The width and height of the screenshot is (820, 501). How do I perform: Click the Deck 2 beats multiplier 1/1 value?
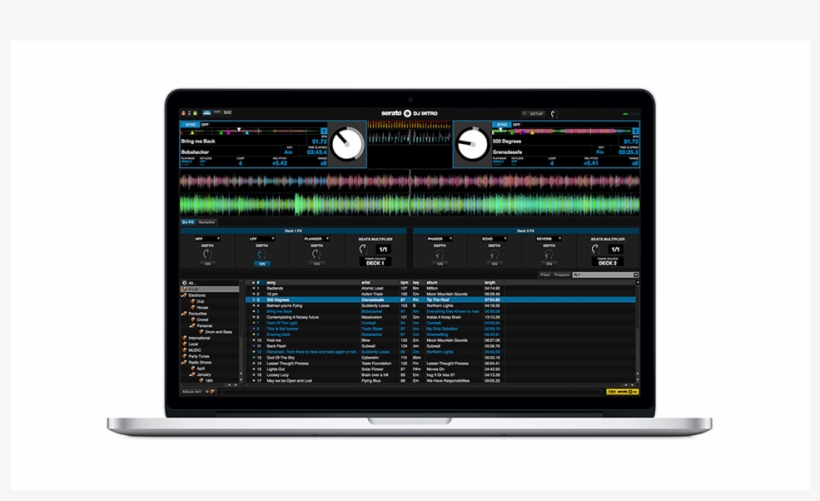coord(616,249)
